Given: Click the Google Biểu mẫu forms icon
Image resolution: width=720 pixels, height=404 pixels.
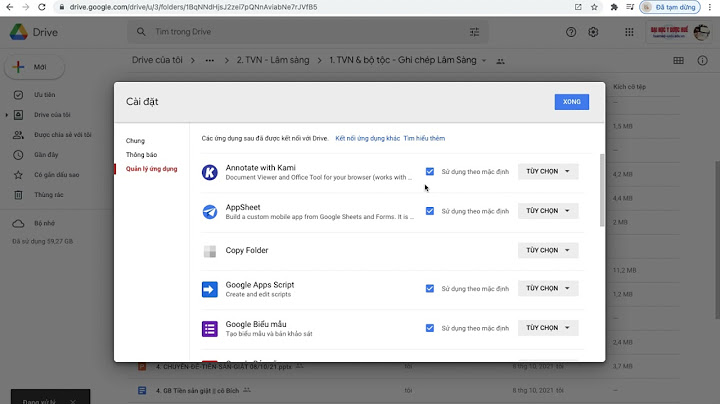Looking at the screenshot, I should click(210, 328).
